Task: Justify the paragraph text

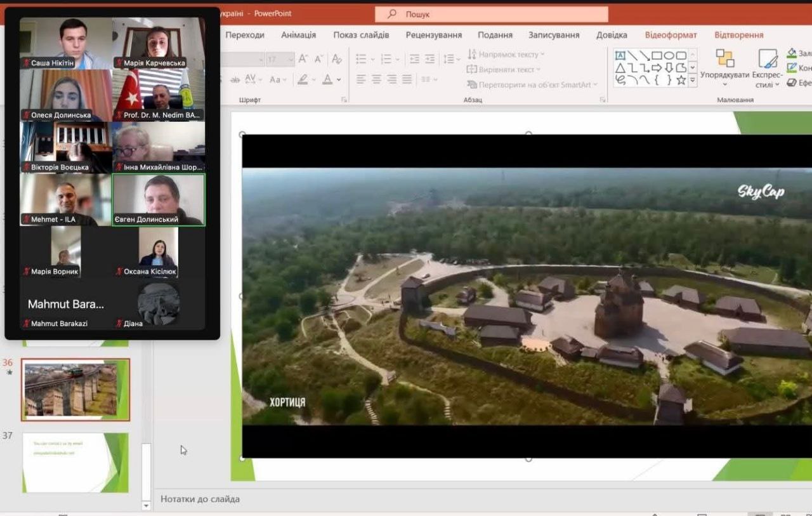Action: coord(407,79)
